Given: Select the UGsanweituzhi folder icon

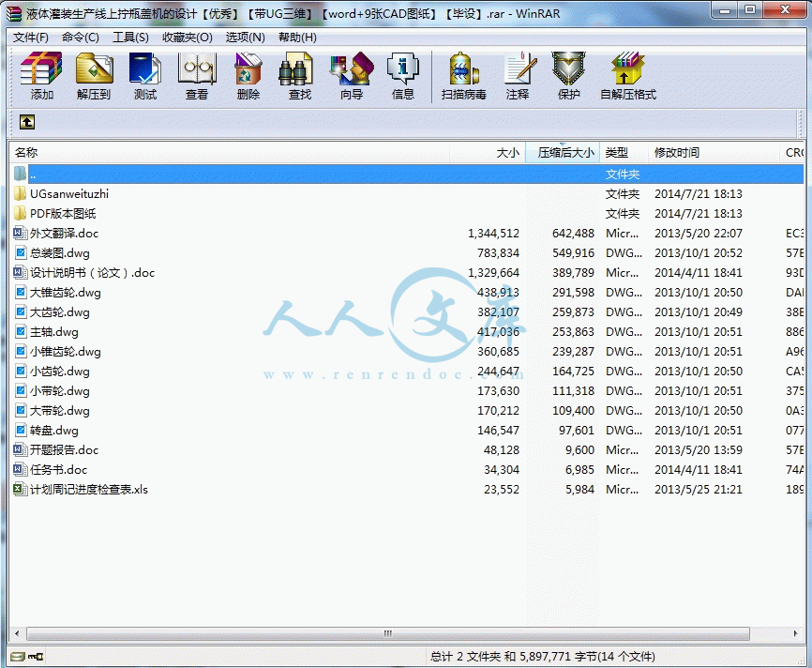Looking at the screenshot, I should 20,194.
